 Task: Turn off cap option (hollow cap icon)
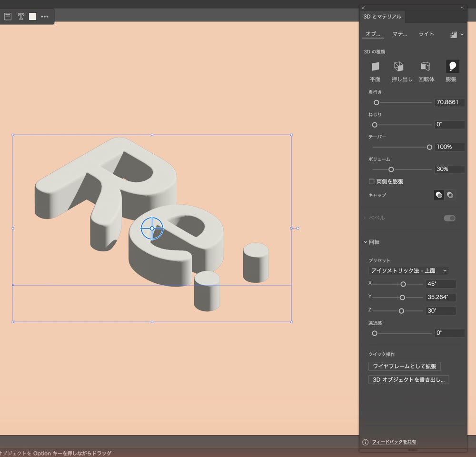(x=450, y=195)
